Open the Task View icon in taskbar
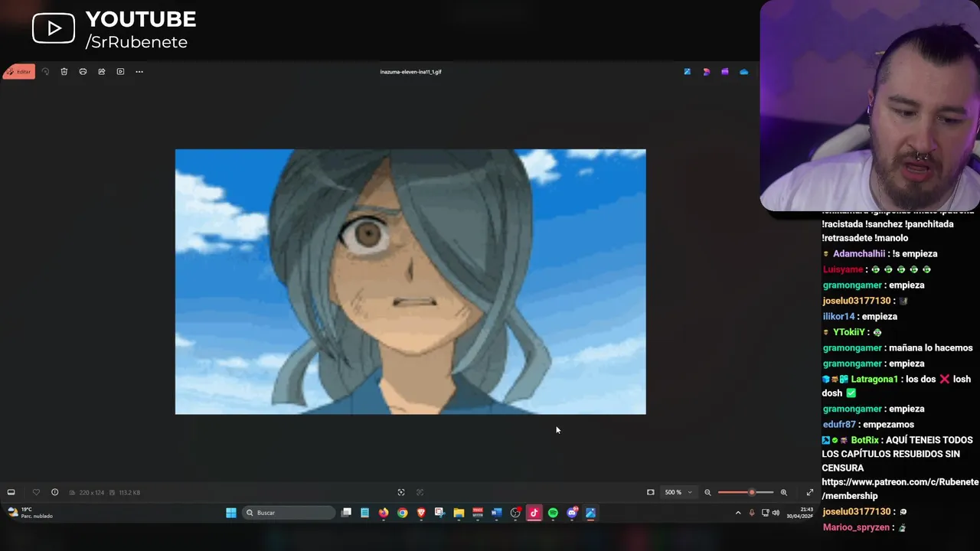The image size is (980, 551). (346, 513)
